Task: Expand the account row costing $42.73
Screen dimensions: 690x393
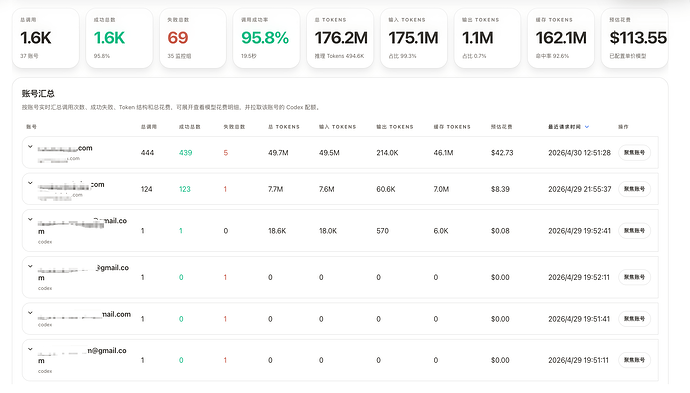Action: click(x=30, y=147)
